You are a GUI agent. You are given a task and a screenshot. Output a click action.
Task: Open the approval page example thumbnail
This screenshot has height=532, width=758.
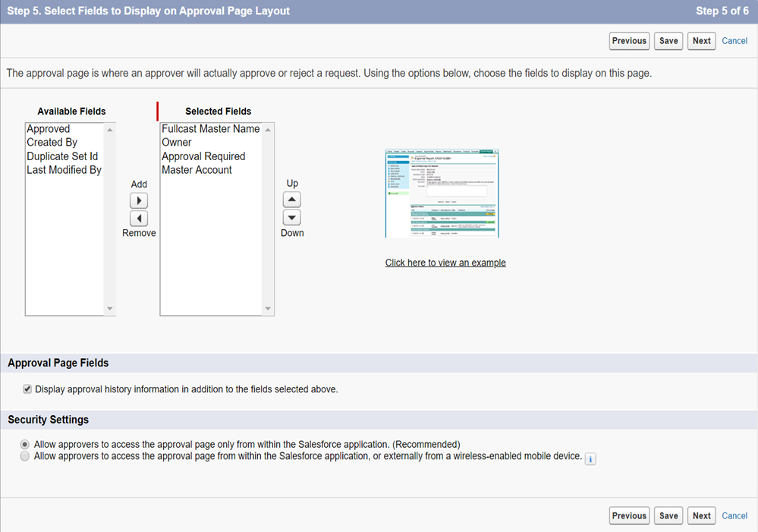tap(442, 194)
